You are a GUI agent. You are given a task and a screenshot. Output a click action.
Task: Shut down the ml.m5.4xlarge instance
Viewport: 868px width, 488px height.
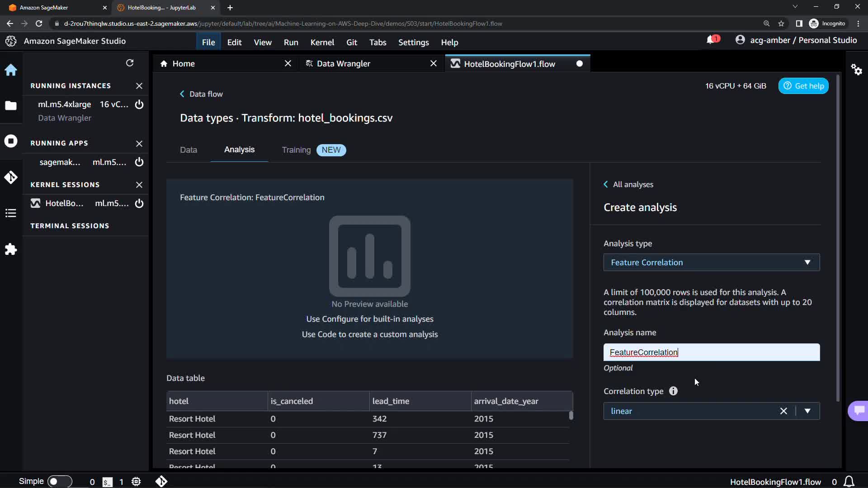[139, 104]
